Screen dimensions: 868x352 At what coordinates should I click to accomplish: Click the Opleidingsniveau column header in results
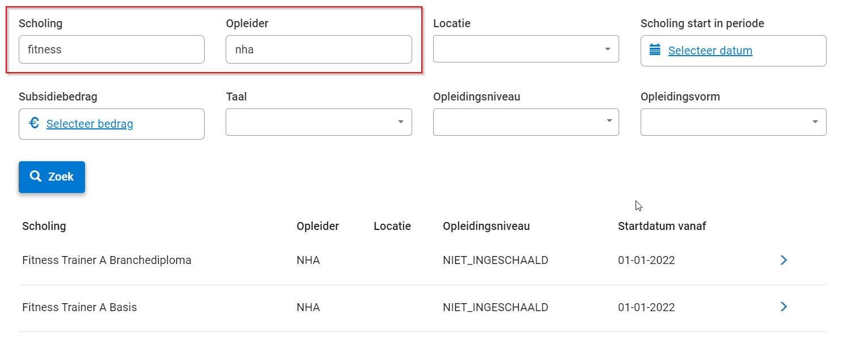(486, 226)
